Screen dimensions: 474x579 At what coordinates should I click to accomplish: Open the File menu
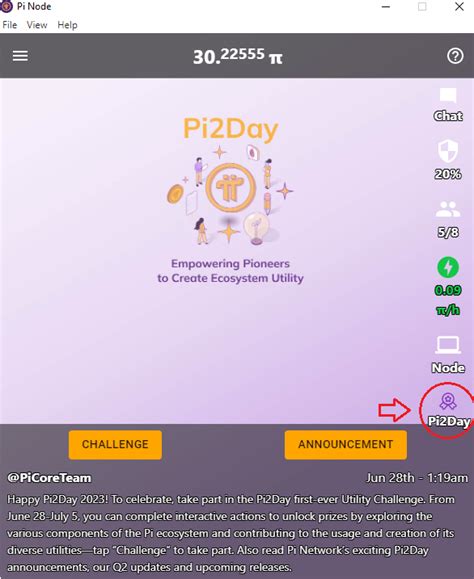[10, 25]
